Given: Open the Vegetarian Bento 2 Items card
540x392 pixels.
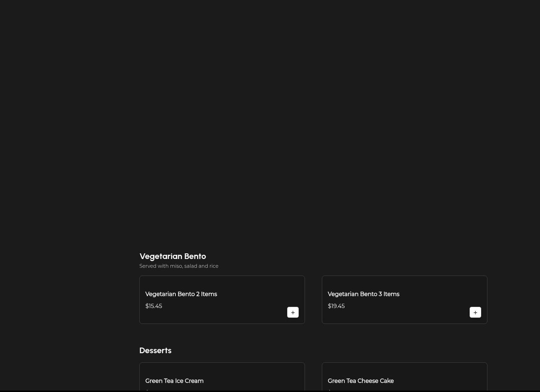Looking at the screenshot, I should pos(222,300).
